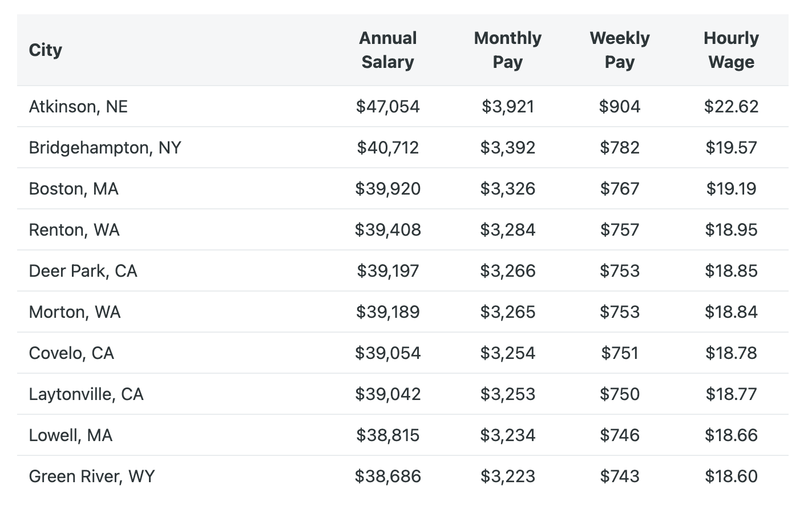Select the Renton, WA city entry

[74, 230]
